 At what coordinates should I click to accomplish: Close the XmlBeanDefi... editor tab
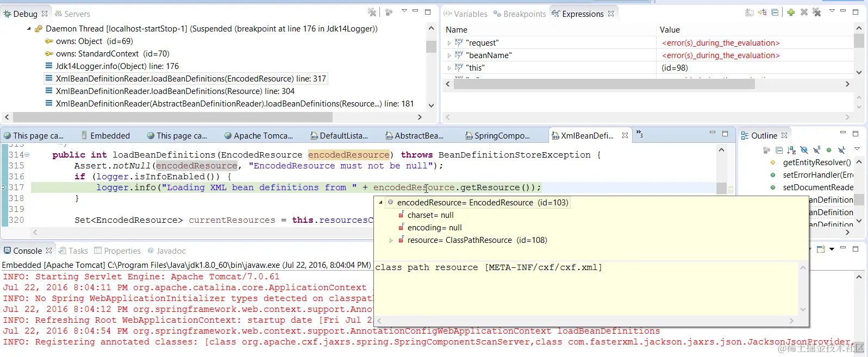point(625,135)
